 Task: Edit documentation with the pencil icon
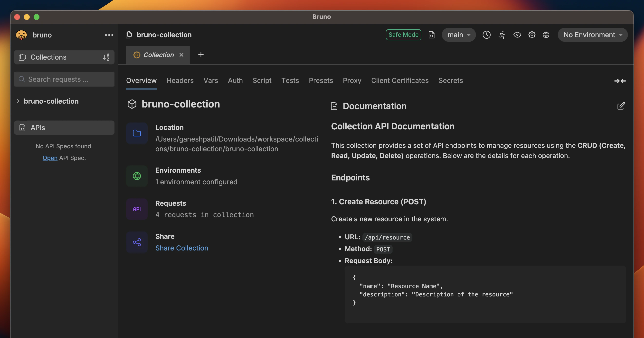[621, 106]
